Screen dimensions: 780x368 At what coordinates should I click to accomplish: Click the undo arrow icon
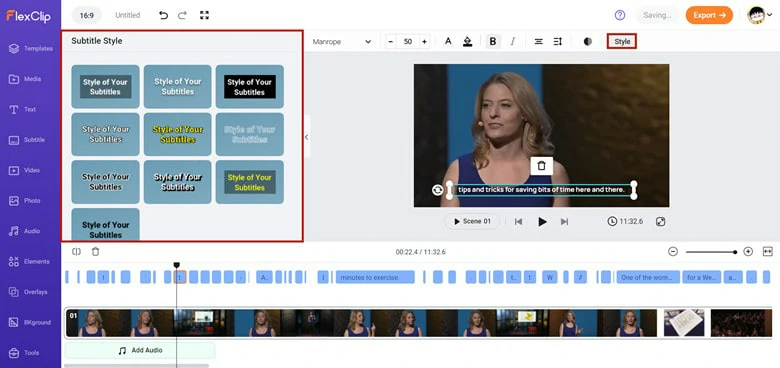(x=163, y=15)
